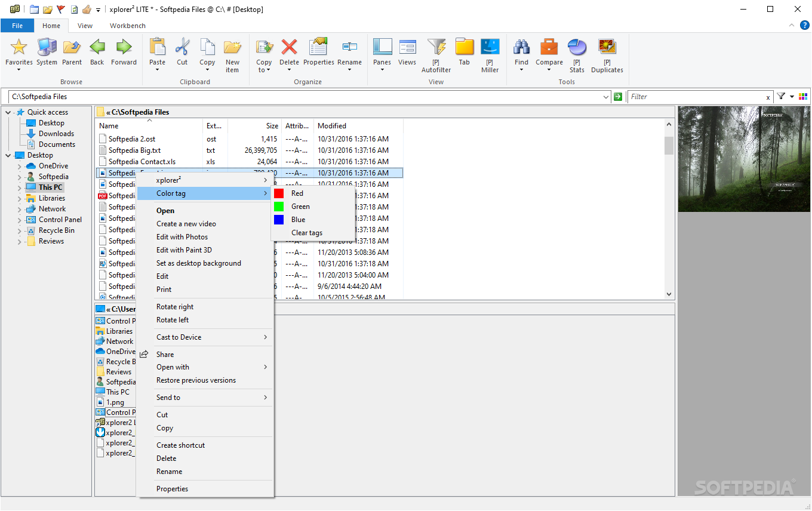This screenshot has width=812, height=511.
Task: Click the Copy to icon
Action: 264,47
